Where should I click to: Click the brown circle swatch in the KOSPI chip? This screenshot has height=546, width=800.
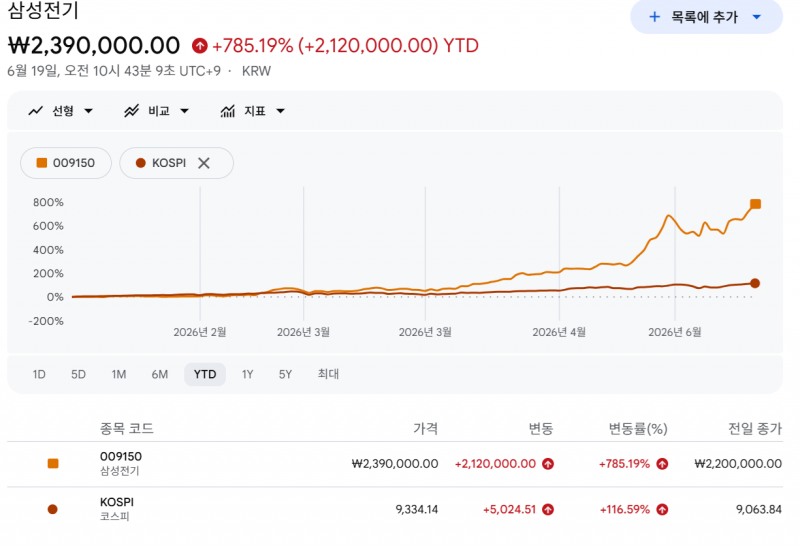(x=141, y=163)
